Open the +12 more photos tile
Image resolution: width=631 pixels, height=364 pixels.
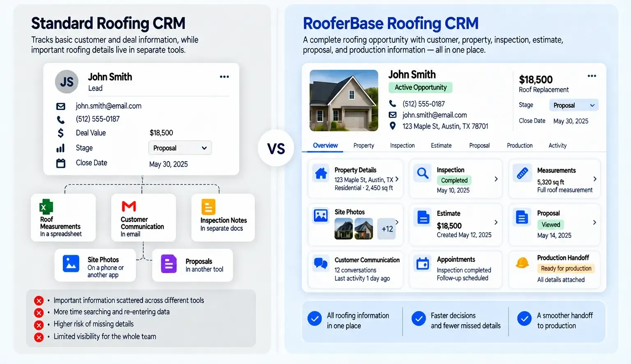[x=387, y=229]
